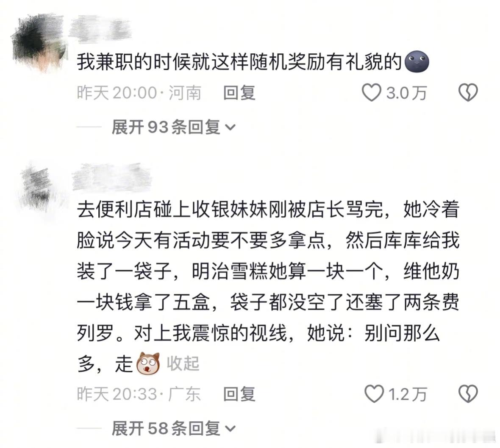Image resolution: width=500 pixels, height=448 pixels.
Task: Tap the dark moon face emoji
Action: [x=417, y=61]
